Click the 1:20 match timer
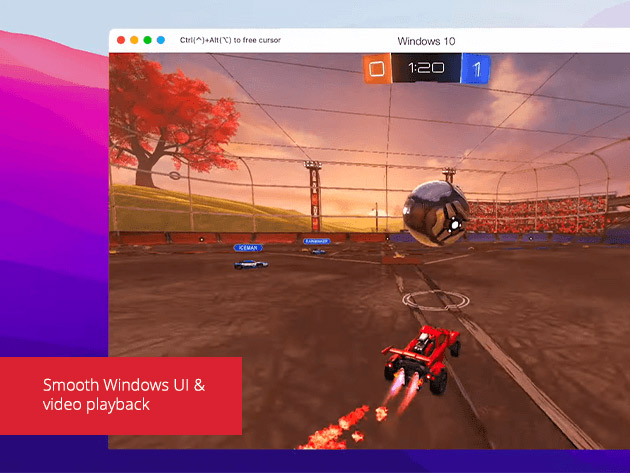 (426, 68)
